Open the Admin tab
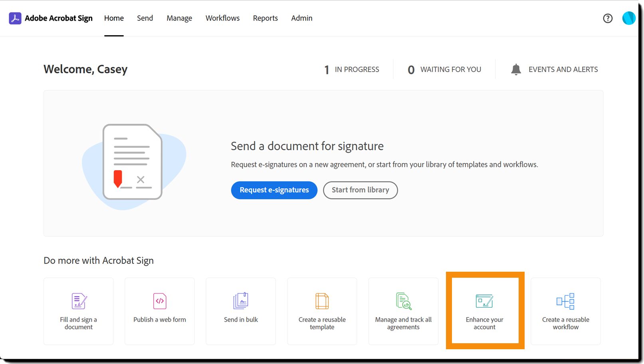The width and height of the screenshot is (644, 364). 302,18
